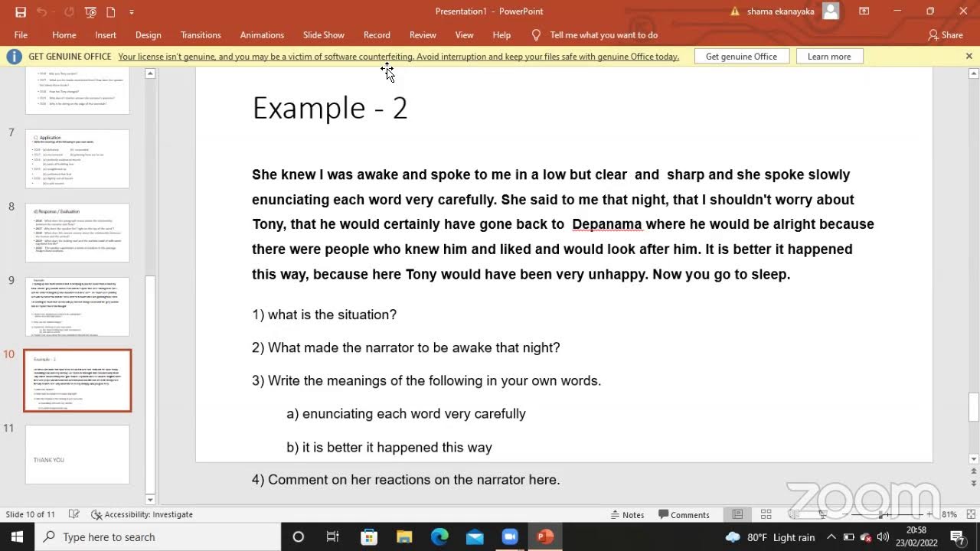The width and height of the screenshot is (980, 551).
Task: Click the question '1) what is the situation?'
Action: pos(324,315)
